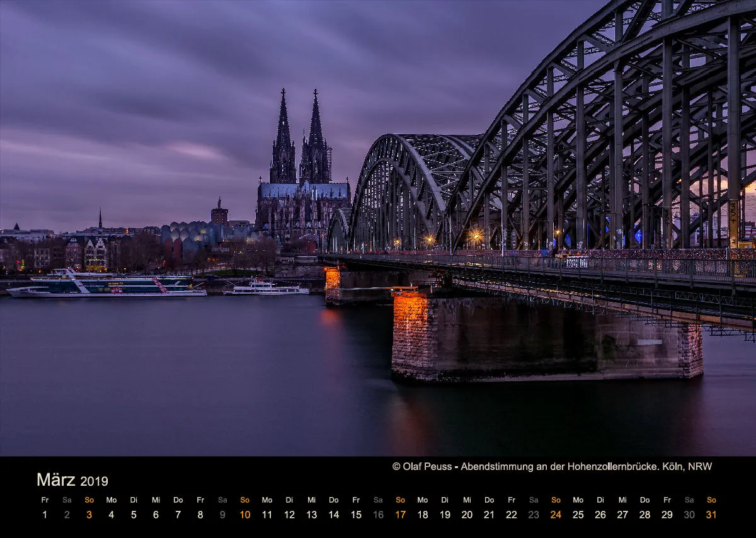
Task: Click the month title "März"
Action: 56,480
